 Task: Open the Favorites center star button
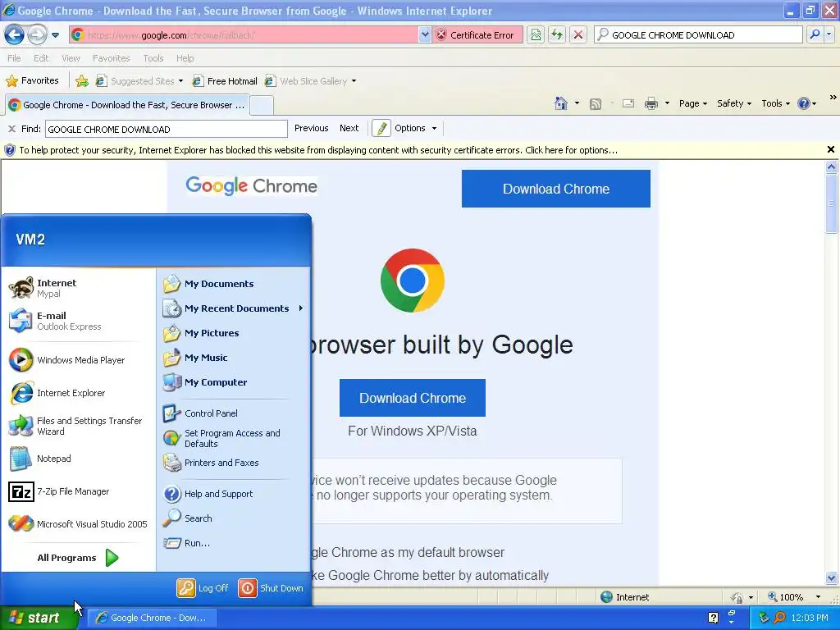[x=32, y=81]
